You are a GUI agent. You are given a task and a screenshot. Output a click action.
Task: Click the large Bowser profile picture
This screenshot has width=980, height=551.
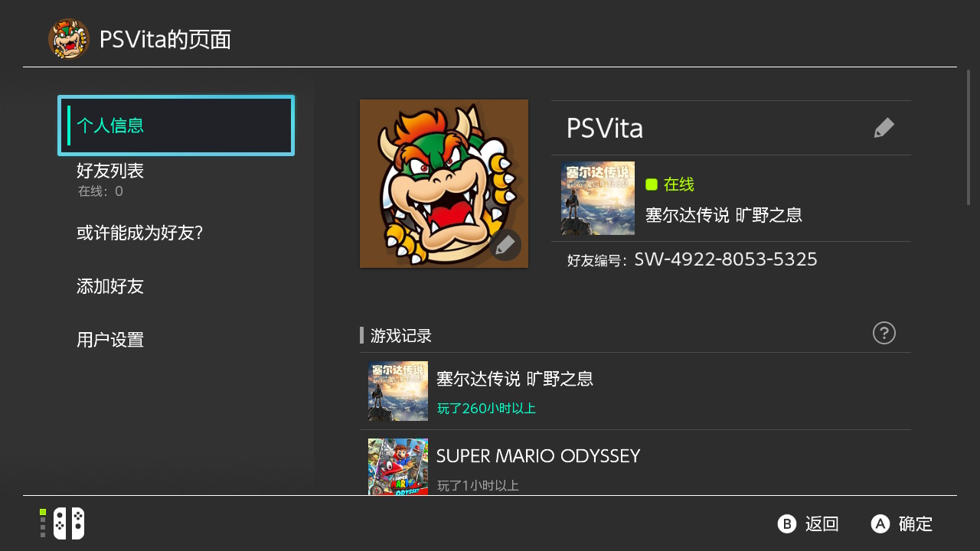click(444, 184)
